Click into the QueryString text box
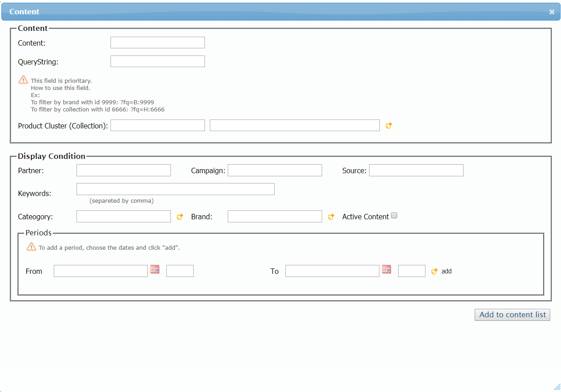This screenshot has height=392, width=561. (157, 61)
